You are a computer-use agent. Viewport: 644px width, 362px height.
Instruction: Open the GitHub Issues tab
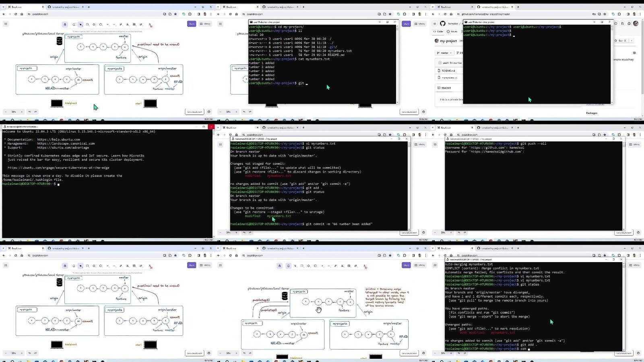(452, 31)
